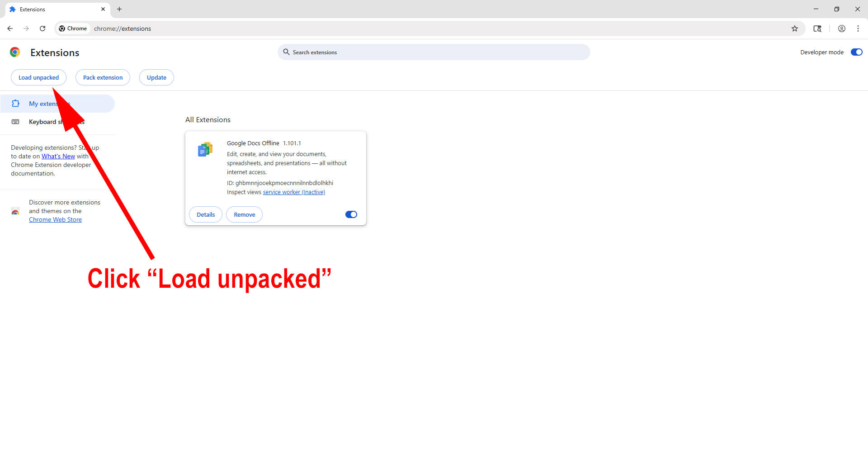Screen dimensions: 868x461
Task: Turn off Developer mode toggle
Action: tap(856, 52)
